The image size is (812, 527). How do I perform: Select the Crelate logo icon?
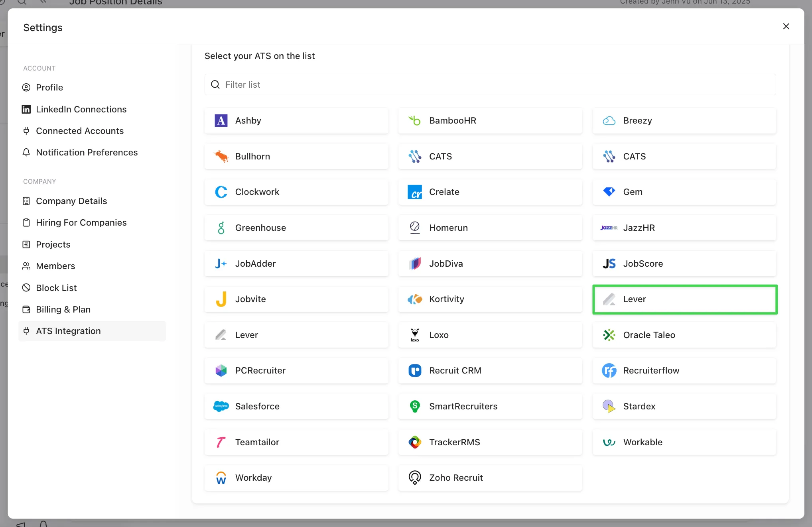click(415, 192)
